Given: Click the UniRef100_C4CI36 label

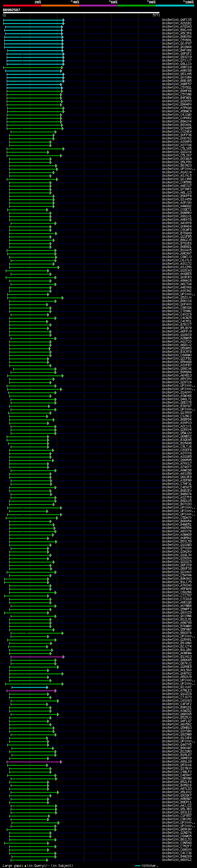Looking at the screenshot, I should click(x=177, y=853).
